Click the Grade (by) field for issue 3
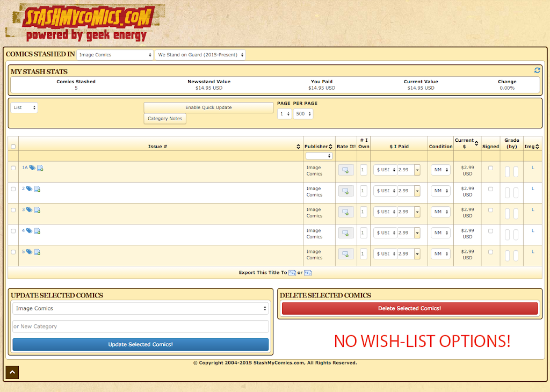 (516, 214)
